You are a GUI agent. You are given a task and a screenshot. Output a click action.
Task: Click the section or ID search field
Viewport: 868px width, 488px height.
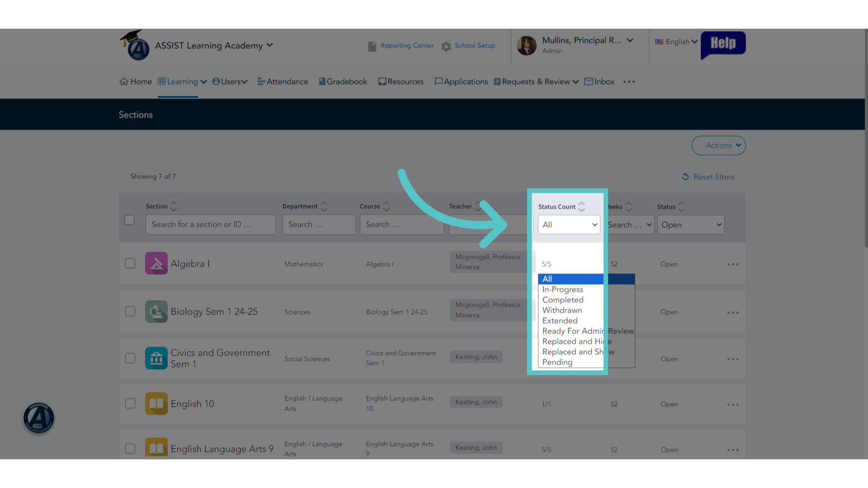[x=211, y=225]
